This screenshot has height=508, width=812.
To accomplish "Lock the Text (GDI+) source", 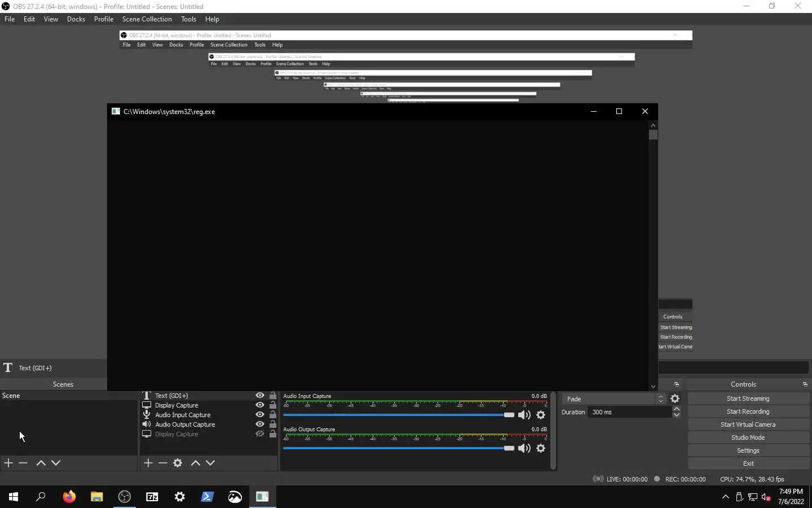I will click(273, 396).
